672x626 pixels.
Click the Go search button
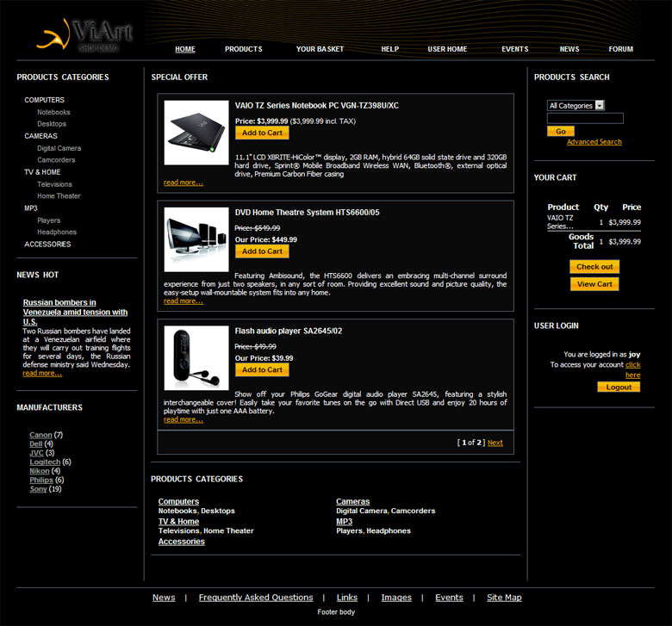tap(561, 132)
